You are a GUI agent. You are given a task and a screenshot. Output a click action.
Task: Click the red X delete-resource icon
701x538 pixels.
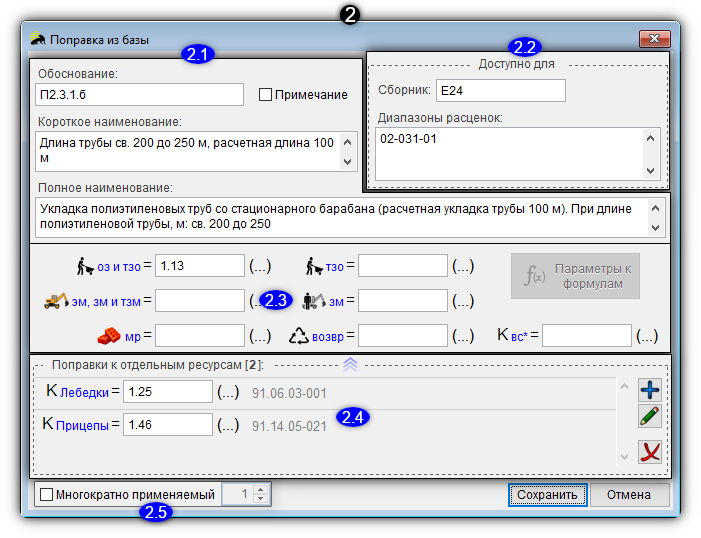pos(650,452)
